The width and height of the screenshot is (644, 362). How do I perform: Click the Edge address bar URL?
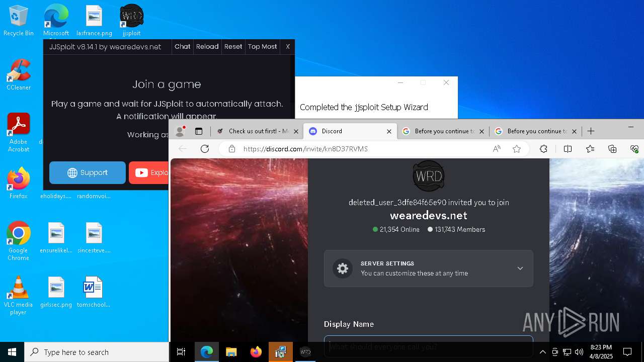[305, 149]
